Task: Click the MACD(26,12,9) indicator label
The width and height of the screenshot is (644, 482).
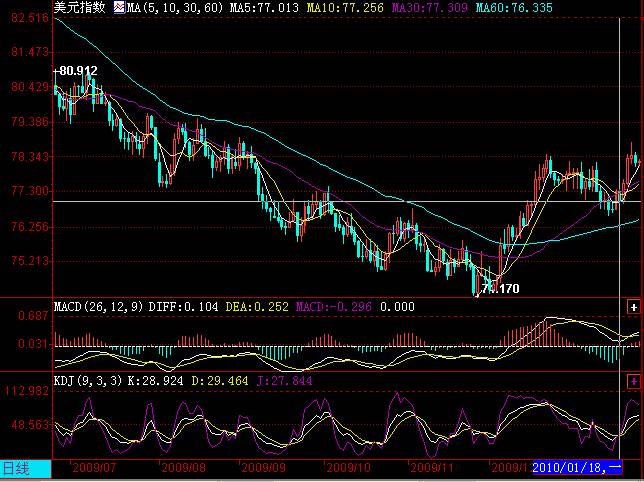Action: 99,307
